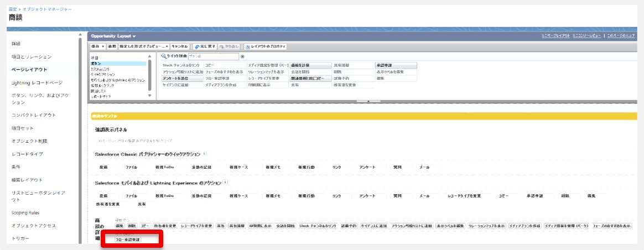Click info icon beside Lightning Experience actions heading
Viewport: 644px width, 250px height.
point(226,183)
